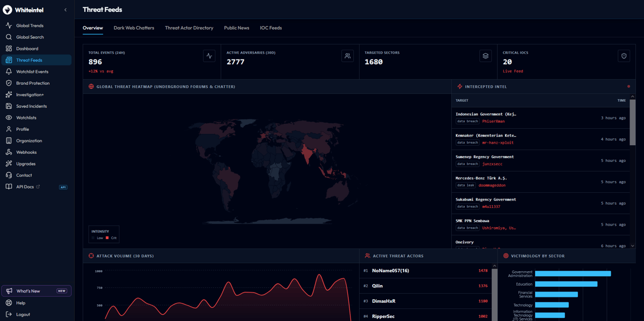Click threat actor doommageddon

click(492, 185)
